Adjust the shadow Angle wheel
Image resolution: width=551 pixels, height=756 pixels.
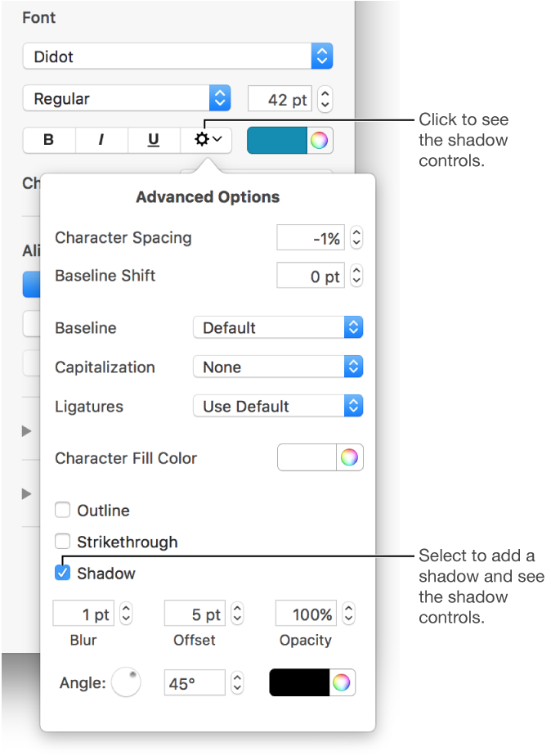(x=126, y=682)
